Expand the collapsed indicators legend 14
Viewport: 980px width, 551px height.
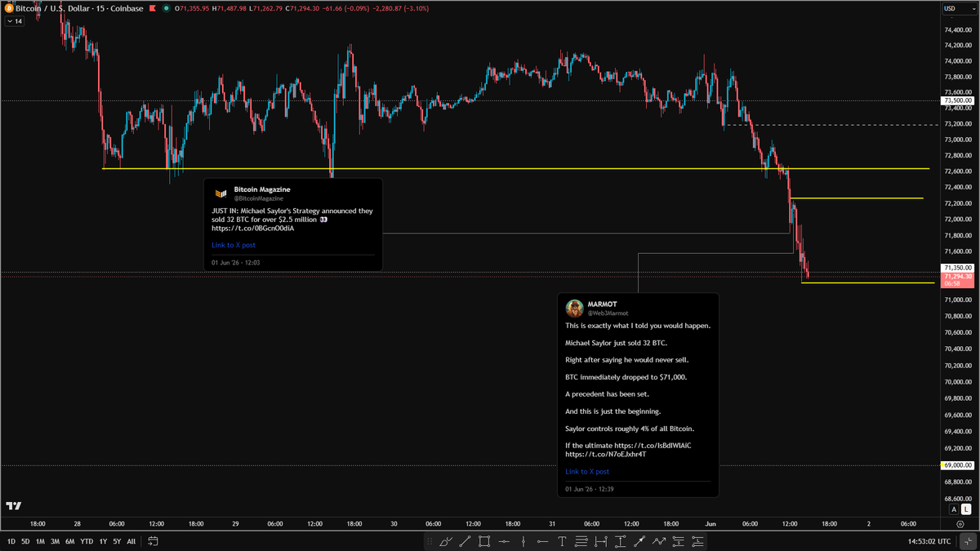click(14, 21)
